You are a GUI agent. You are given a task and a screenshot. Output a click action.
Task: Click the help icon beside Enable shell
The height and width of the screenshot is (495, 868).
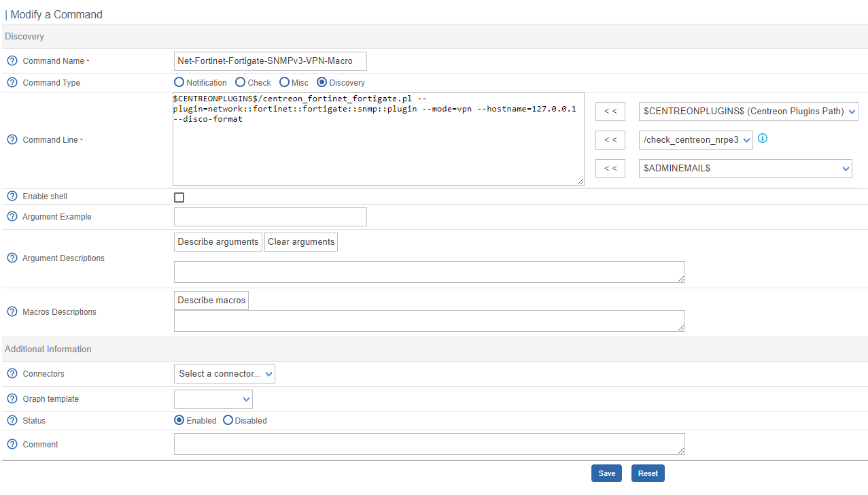pyautogui.click(x=12, y=196)
